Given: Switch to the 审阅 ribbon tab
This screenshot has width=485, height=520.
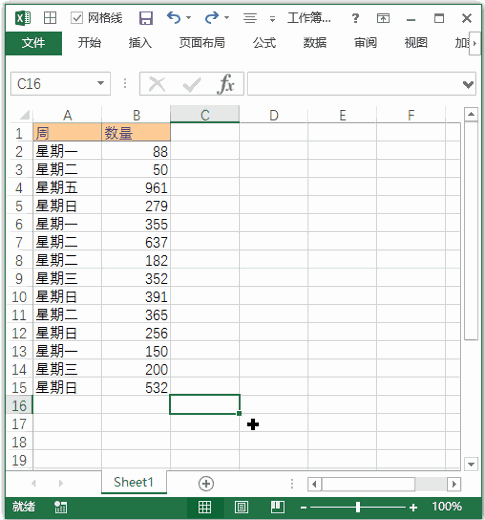Looking at the screenshot, I should point(365,43).
